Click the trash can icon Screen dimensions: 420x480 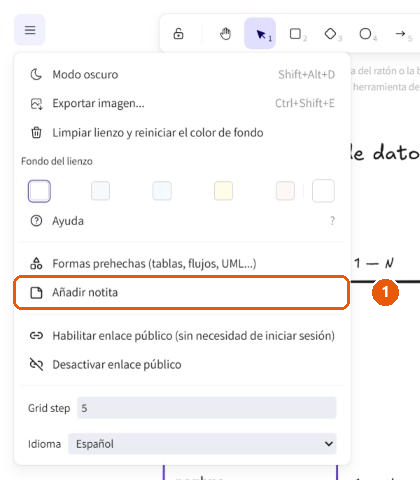click(x=36, y=133)
